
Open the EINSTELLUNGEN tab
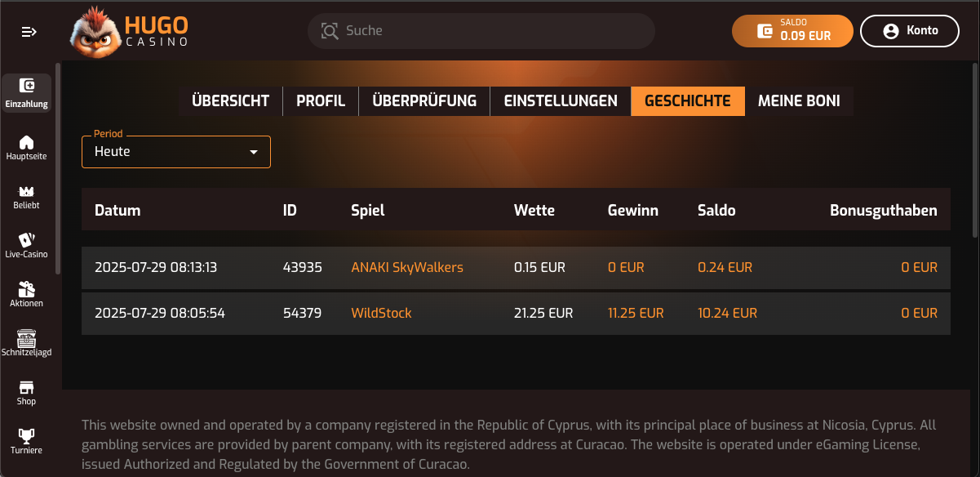point(561,101)
